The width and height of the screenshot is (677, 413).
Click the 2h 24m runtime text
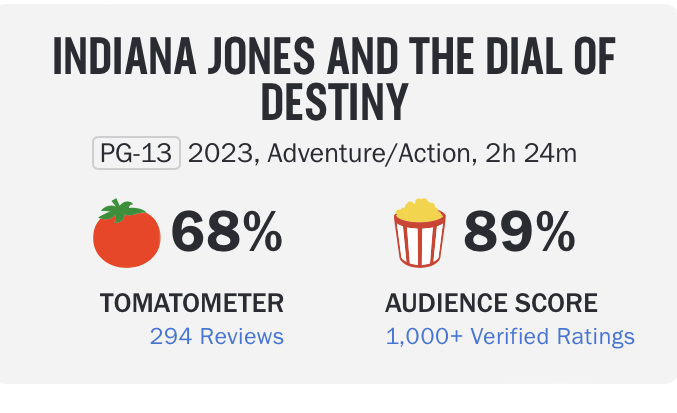point(529,154)
